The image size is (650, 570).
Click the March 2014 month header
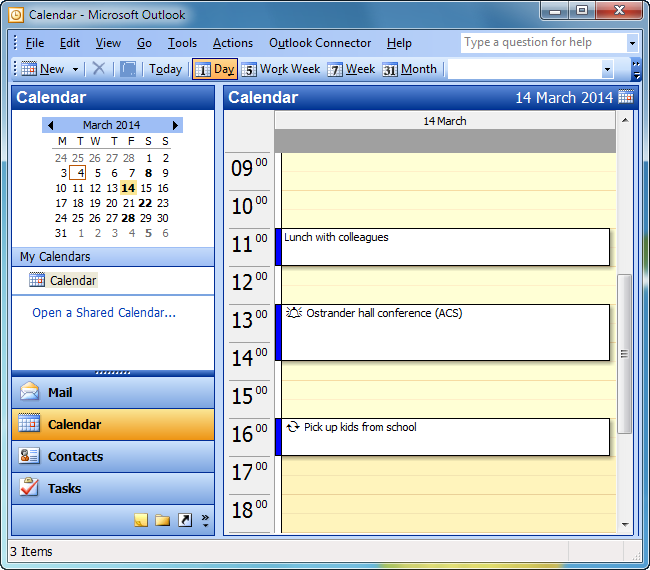coord(112,125)
